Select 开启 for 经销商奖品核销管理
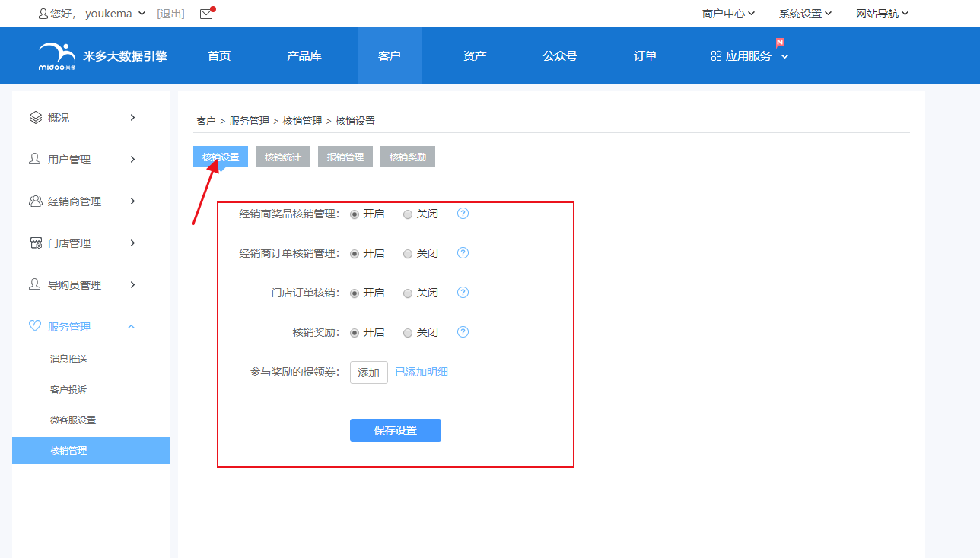 355,214
